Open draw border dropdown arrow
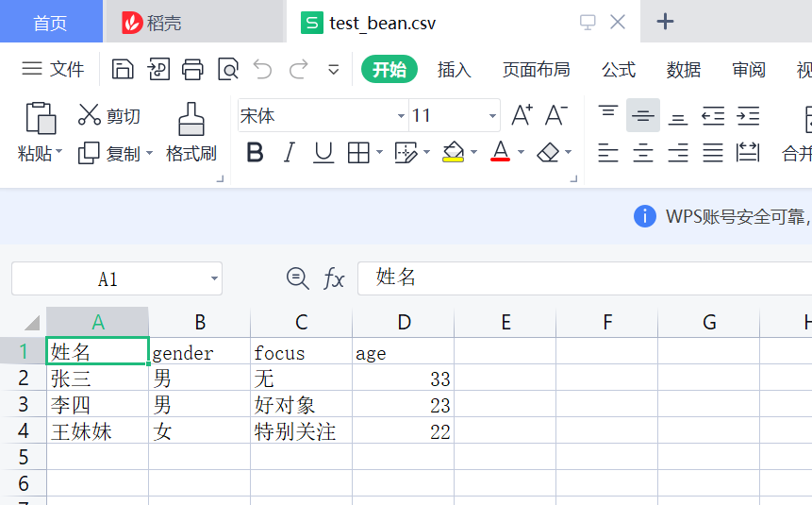Viewport: 812px width, 505px height. 426,152
